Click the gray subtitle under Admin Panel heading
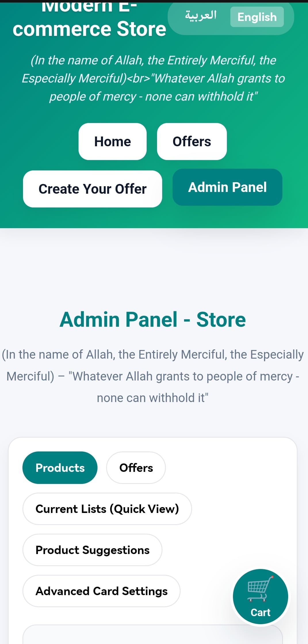The width and height of the screenshot is (308, 644). (x=153, y=376)
